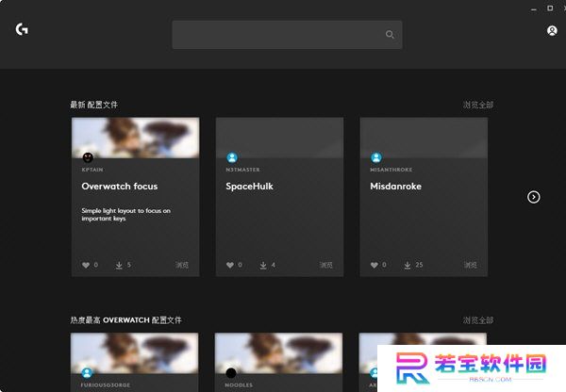Click the NOODLES author name
Screen dimensions: 566x392
pos(239,385)
